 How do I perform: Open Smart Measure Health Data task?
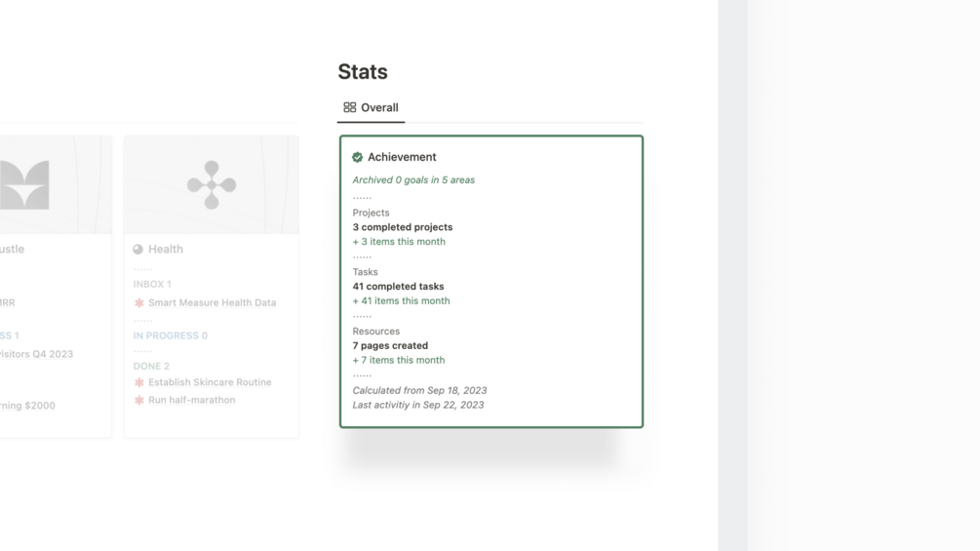click(x=212, y=303)
